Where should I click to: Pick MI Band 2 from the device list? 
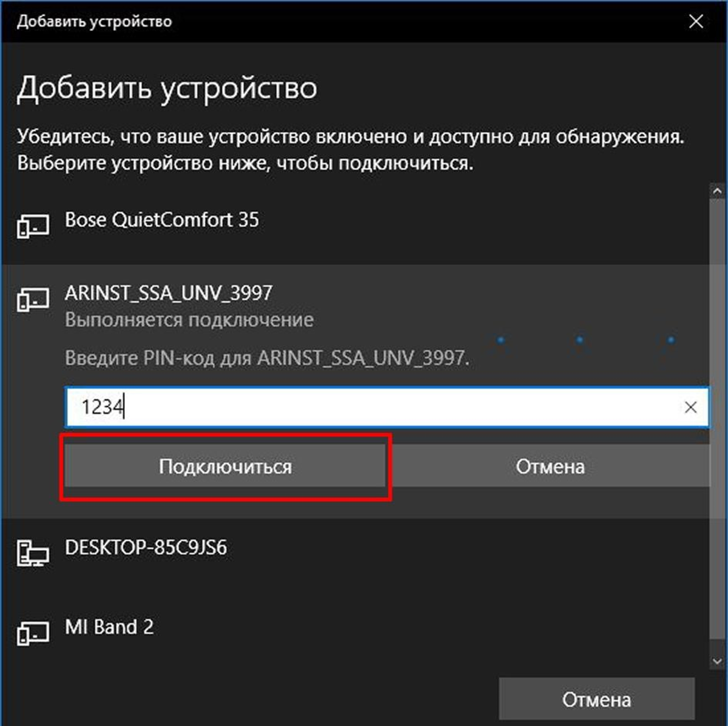(x=109, y=627)
